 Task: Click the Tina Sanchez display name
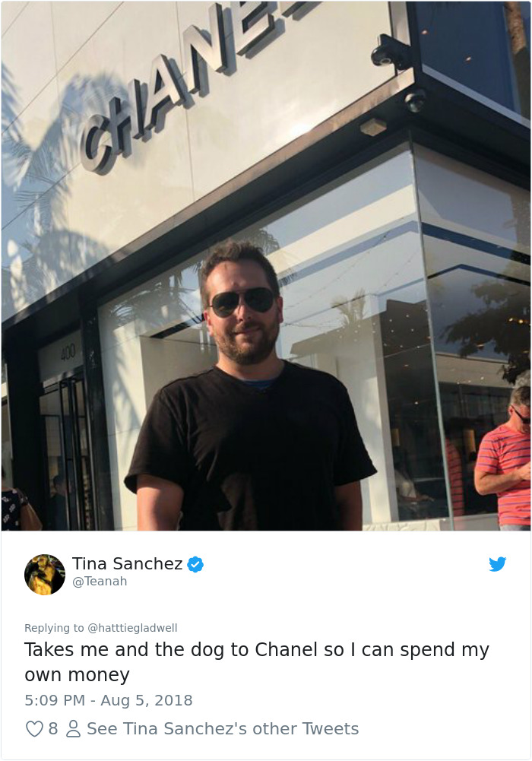[128, 563]
